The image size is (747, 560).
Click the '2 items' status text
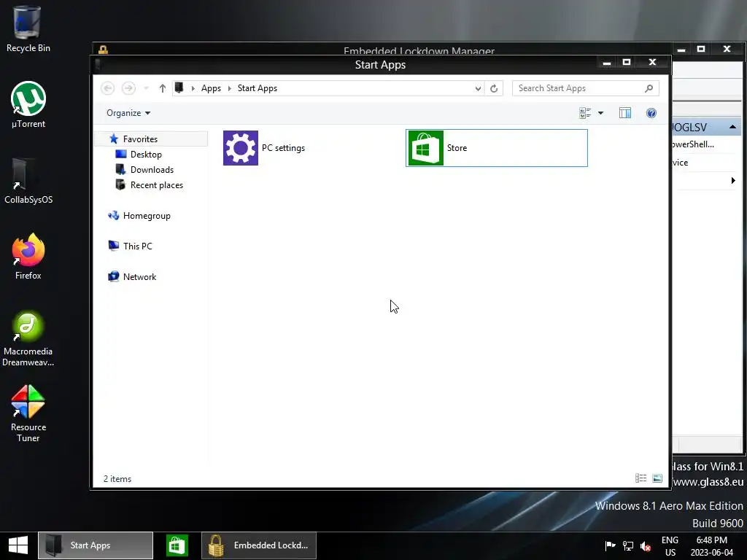(117, 479)
